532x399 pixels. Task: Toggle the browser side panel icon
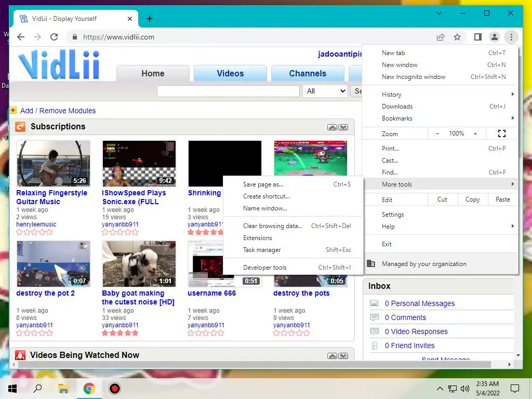coord(478,37)
